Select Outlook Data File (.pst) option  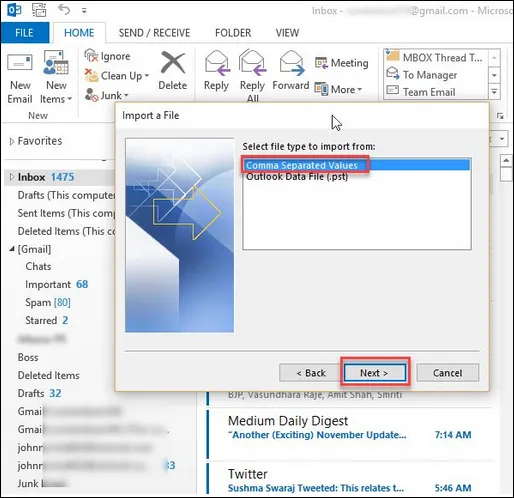point(297,176)
